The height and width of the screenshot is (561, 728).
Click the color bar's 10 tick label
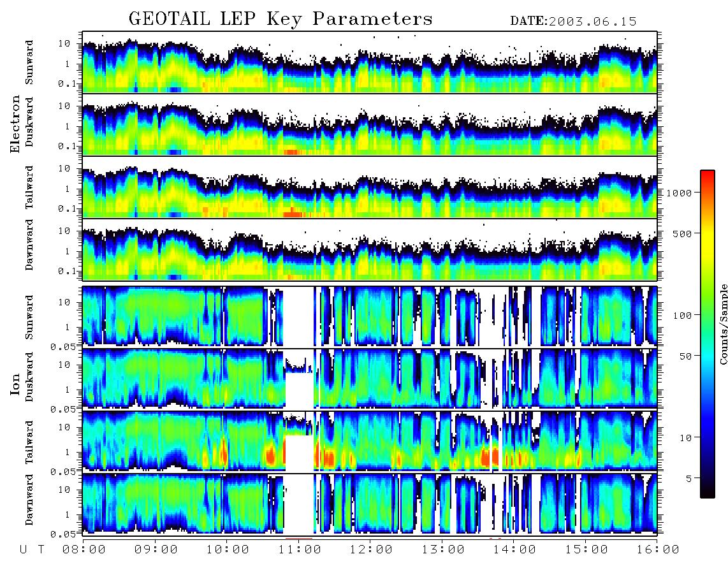(x=685, y=437)
